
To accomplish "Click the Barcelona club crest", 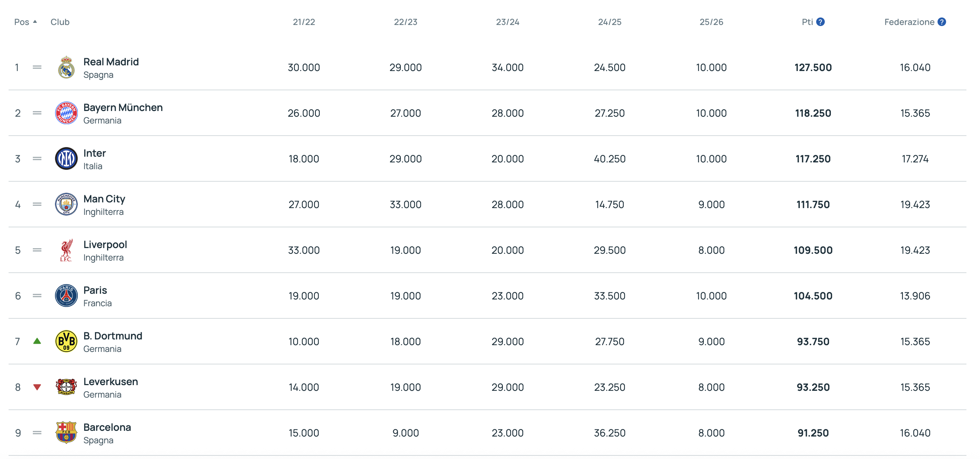I will coord(66,433).
